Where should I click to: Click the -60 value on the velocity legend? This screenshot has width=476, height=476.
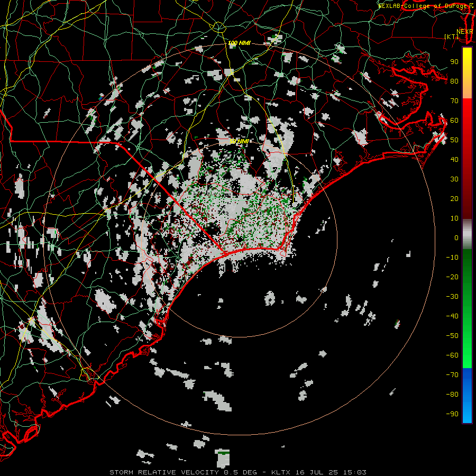[x=452, y=355]
